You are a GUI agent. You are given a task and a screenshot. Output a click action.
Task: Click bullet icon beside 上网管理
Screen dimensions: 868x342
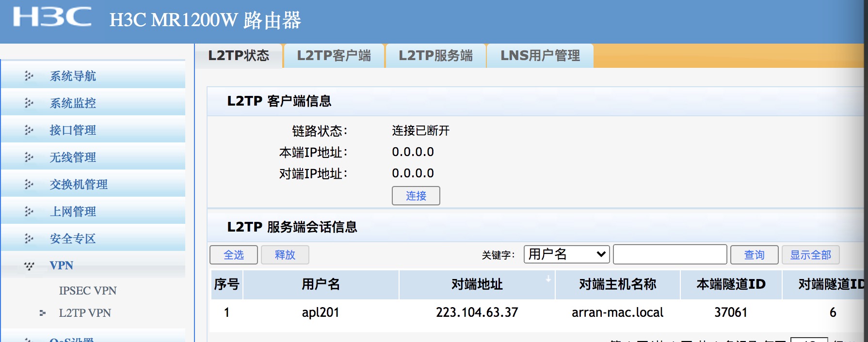29,212
